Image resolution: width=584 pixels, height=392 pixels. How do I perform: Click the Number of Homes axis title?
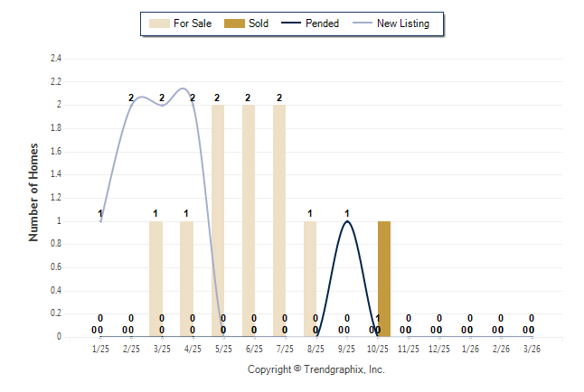[34, 191]
